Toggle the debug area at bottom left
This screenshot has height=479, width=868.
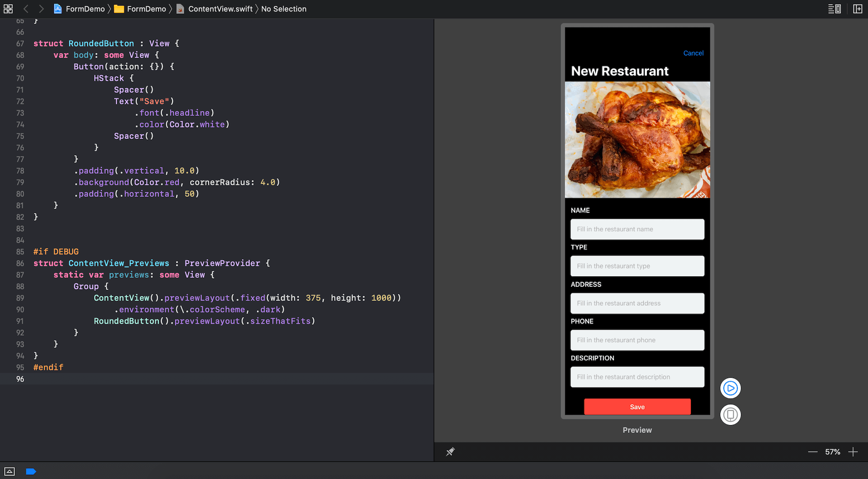9,471
